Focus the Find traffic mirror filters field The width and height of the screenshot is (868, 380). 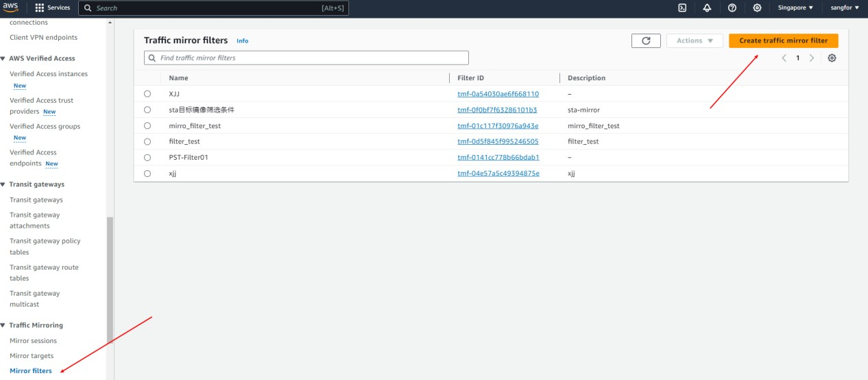[306, 58]
